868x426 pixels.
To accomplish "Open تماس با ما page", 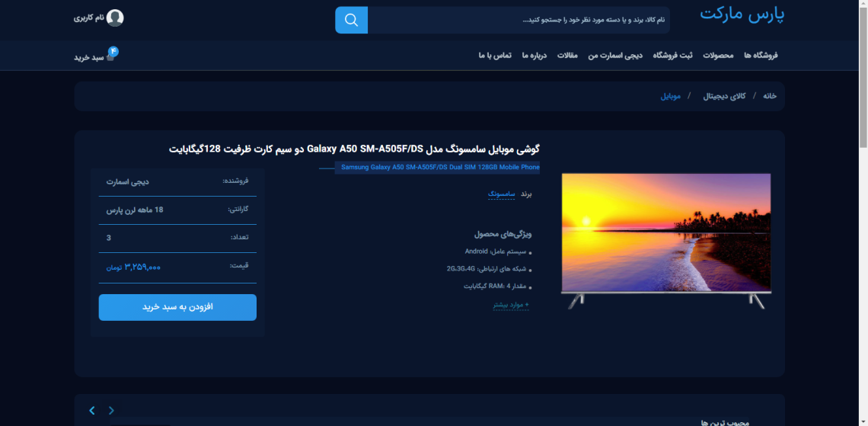I will pyautogui.click(x=495, y=56).
